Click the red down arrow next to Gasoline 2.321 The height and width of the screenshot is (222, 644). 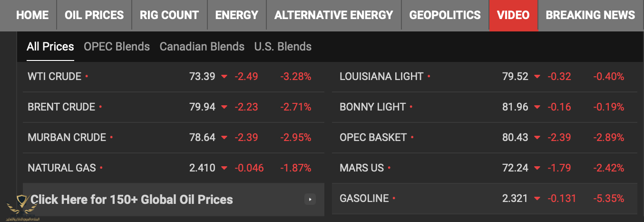coord(537,199)
